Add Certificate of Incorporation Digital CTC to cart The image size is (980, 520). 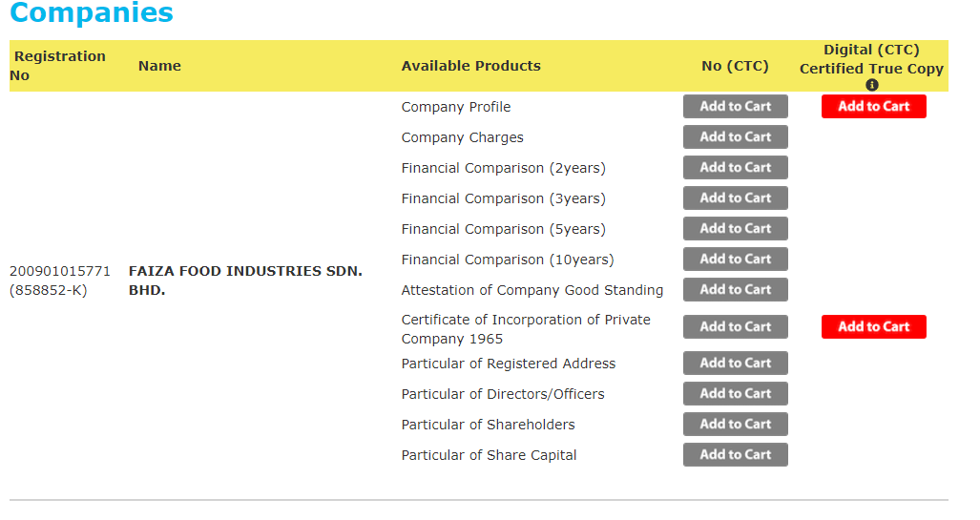click(x=874, y=327)
